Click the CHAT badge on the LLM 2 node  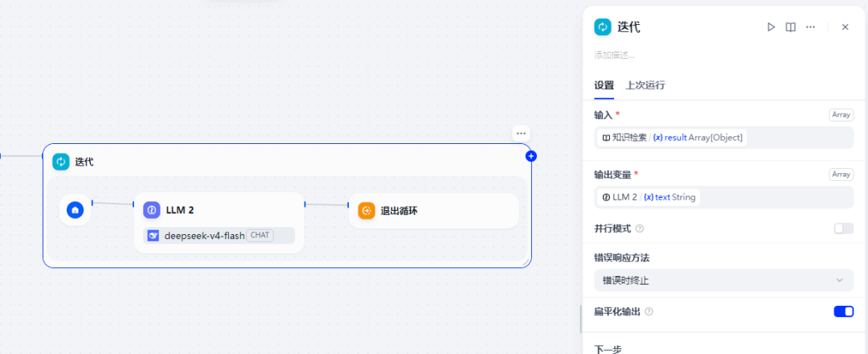[x=260, y=236]
